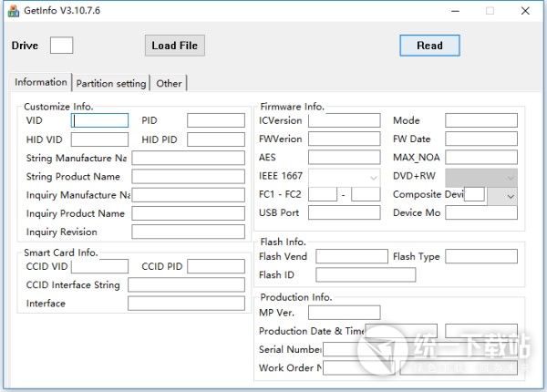Click the PID input field
The height and width of the screenshot is (392, 547).
(215, 120)
